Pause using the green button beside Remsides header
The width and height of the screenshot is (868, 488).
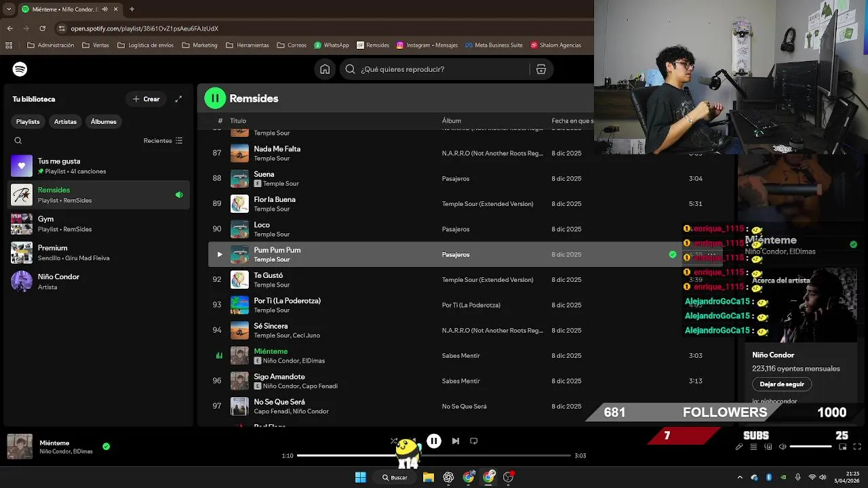point(215,98)
